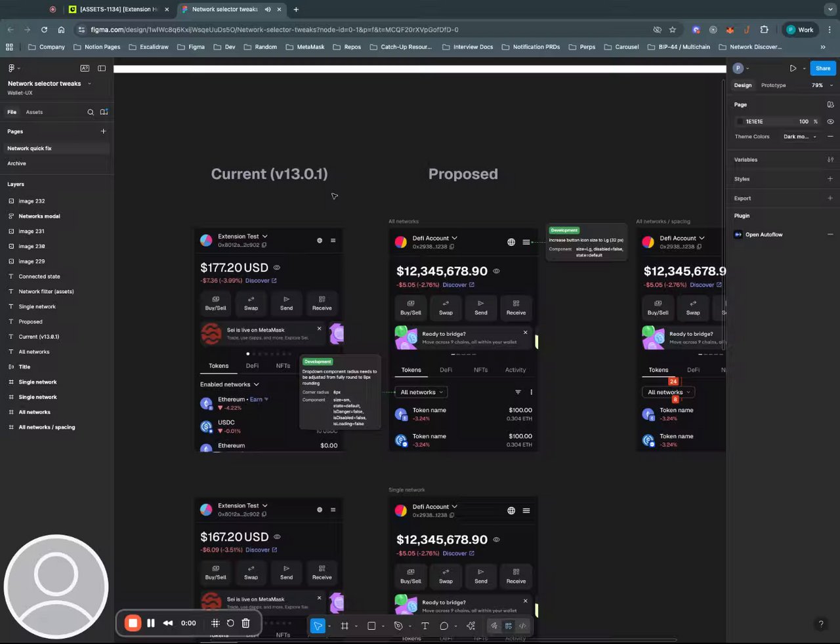
Task: Toggle page color visibility eye
Action: click(830, 121)
